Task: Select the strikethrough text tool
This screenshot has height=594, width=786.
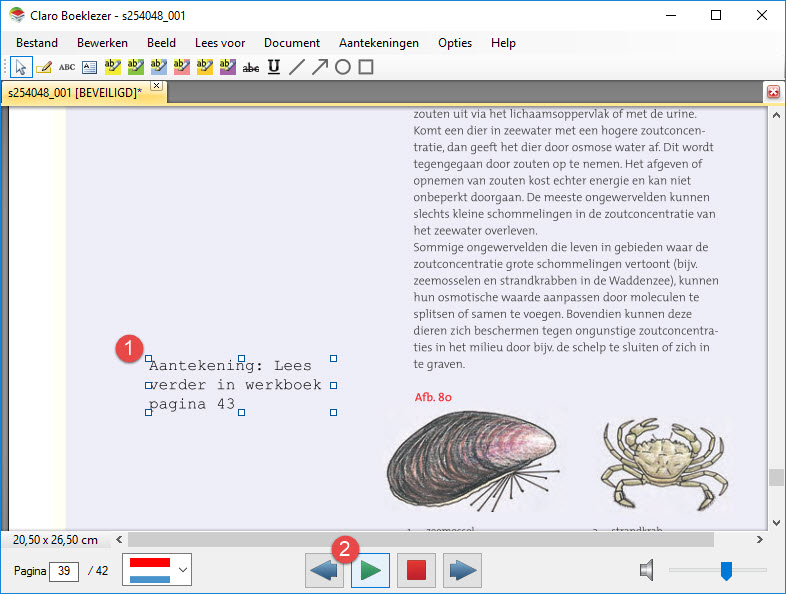Action: click(251, 67)
